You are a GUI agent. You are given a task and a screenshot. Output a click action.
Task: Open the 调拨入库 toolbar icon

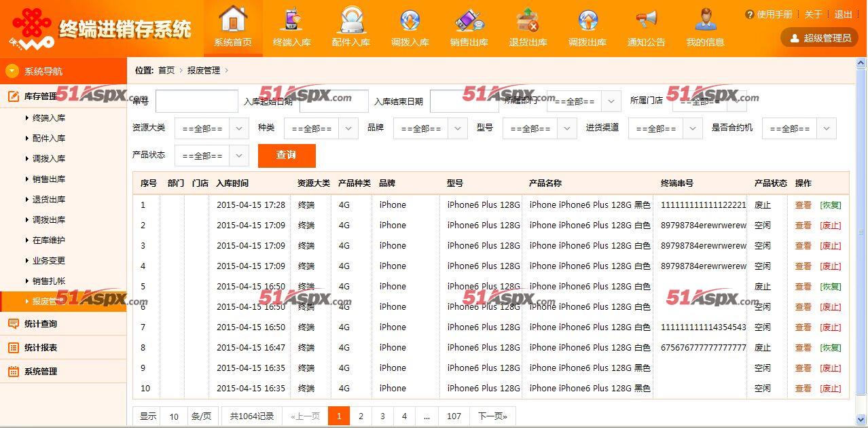410,28
